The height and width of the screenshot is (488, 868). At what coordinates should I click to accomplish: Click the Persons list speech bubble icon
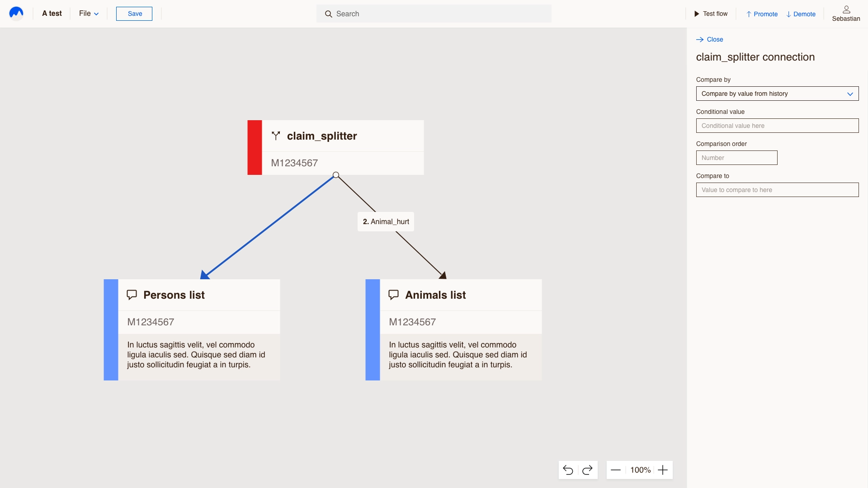click(132, 295)
